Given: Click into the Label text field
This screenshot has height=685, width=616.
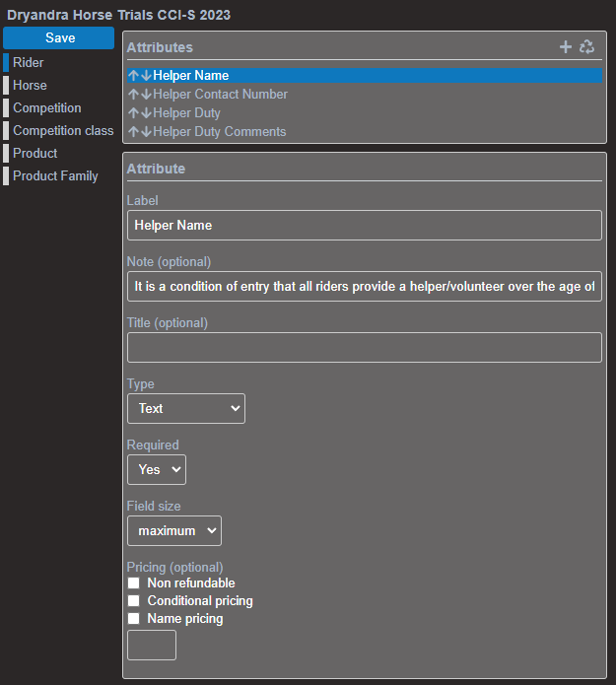Looking at the screenshot, I should 364,225.
